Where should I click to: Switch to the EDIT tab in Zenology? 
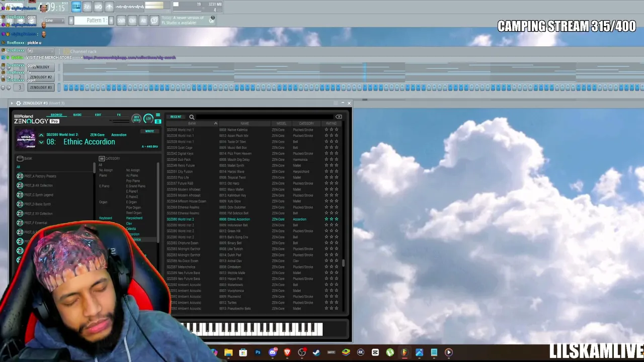98,115
